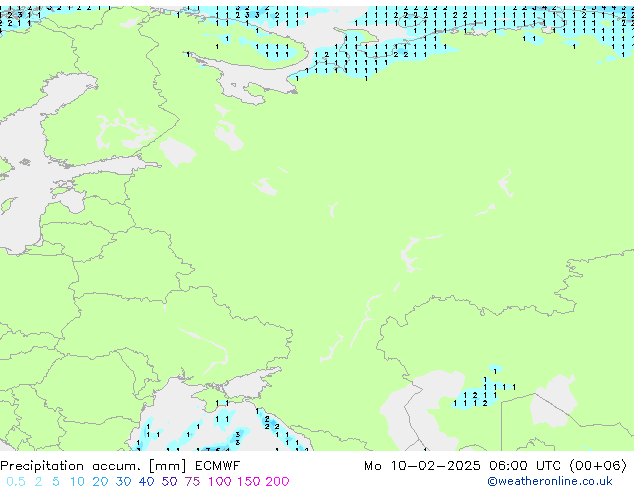Click the '(00+06)' forecast offset text
Image resolution: width=634 pixels, height=490 pixels.
tap(598, 466)
